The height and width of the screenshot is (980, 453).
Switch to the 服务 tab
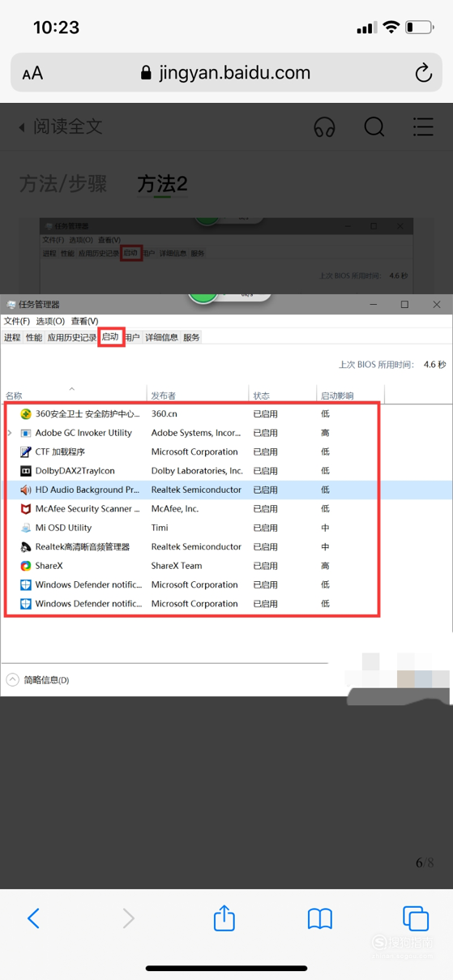tap(191, 337)
